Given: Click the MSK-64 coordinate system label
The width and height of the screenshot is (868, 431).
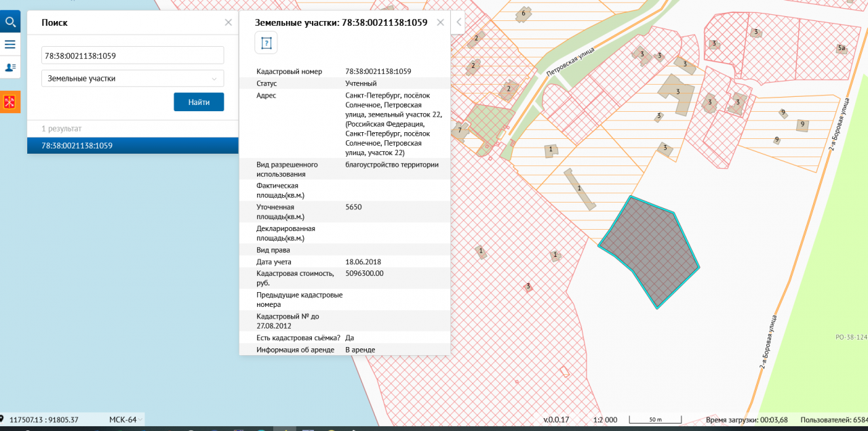Looking at the screenshot, I should tap(123, 419).
